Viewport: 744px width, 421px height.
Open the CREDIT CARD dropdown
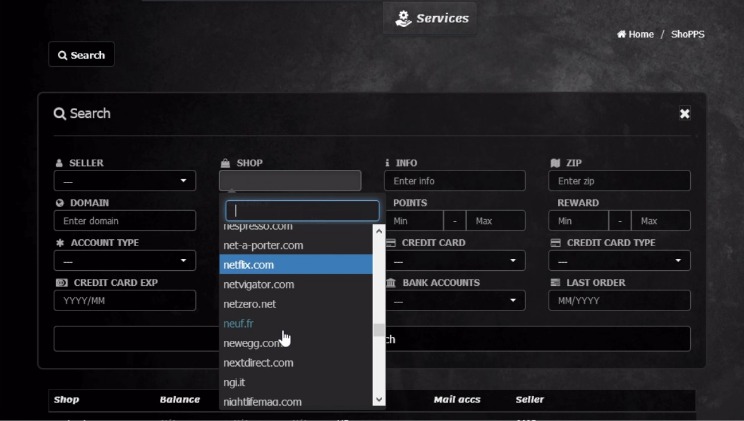pos(455,261)
